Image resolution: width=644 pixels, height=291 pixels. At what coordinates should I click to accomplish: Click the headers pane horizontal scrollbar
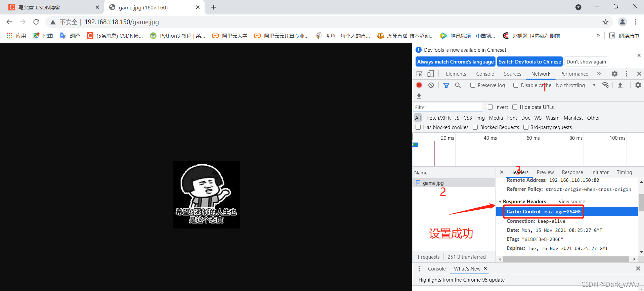pyautogui.click(x=566, y=259)
